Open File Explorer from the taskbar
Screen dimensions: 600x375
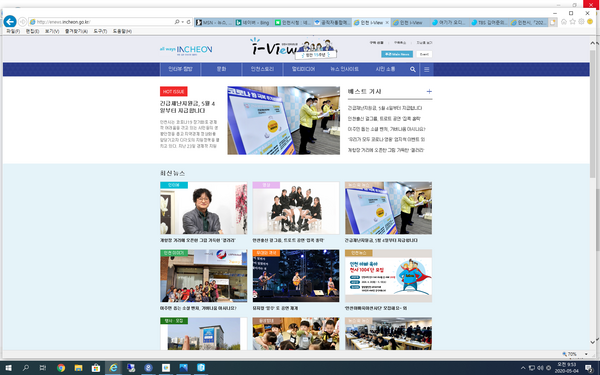click(78, 368)
